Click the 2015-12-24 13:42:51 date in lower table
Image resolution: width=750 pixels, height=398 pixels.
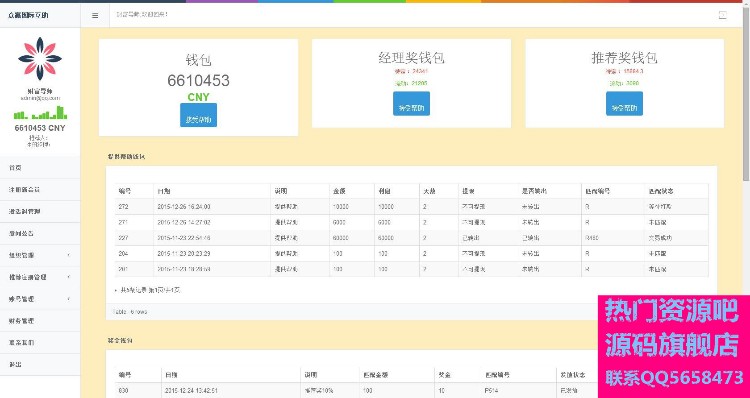pos(192,390)
